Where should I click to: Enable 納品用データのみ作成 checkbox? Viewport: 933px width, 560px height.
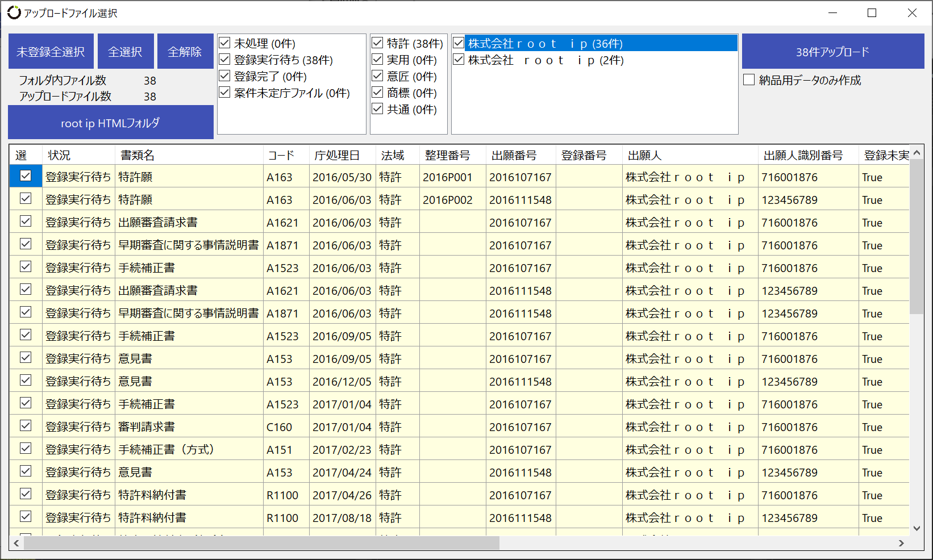(749, 80)
